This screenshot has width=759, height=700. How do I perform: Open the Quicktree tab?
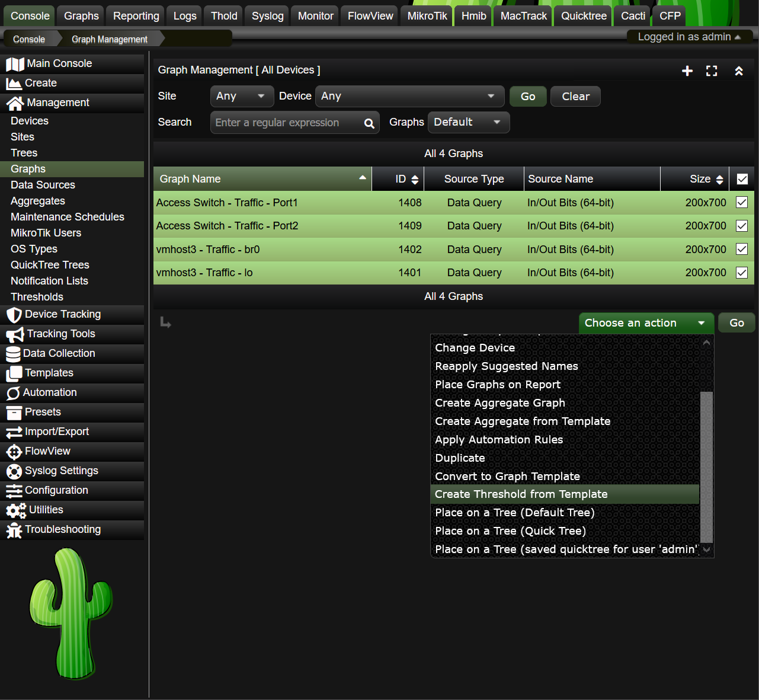[584, 16]
